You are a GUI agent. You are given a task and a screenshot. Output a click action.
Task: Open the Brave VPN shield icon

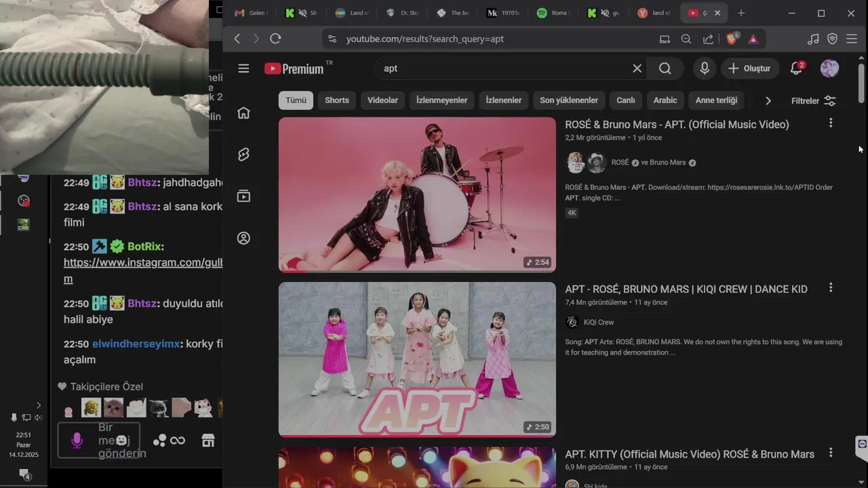coord(832,39)
